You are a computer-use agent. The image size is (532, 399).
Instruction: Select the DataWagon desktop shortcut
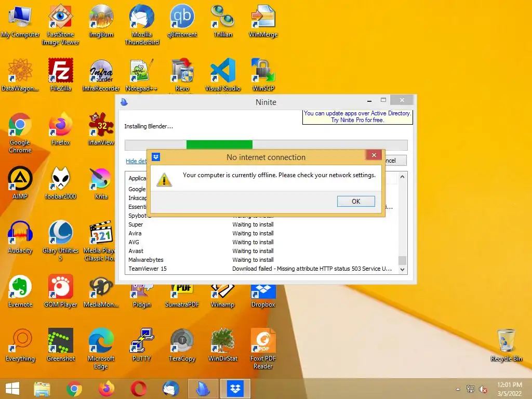[20, 75]
